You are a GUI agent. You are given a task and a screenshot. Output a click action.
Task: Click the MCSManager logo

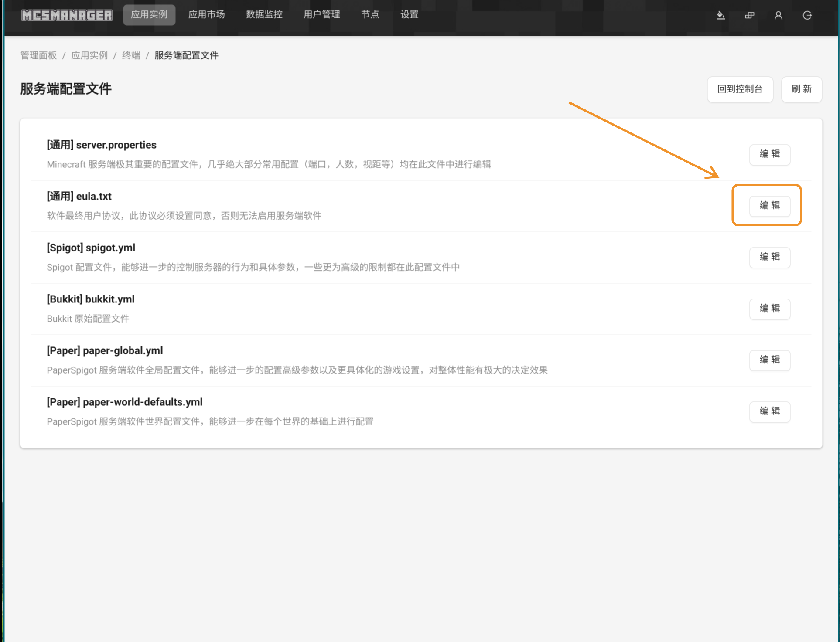[x=67, y=15]
